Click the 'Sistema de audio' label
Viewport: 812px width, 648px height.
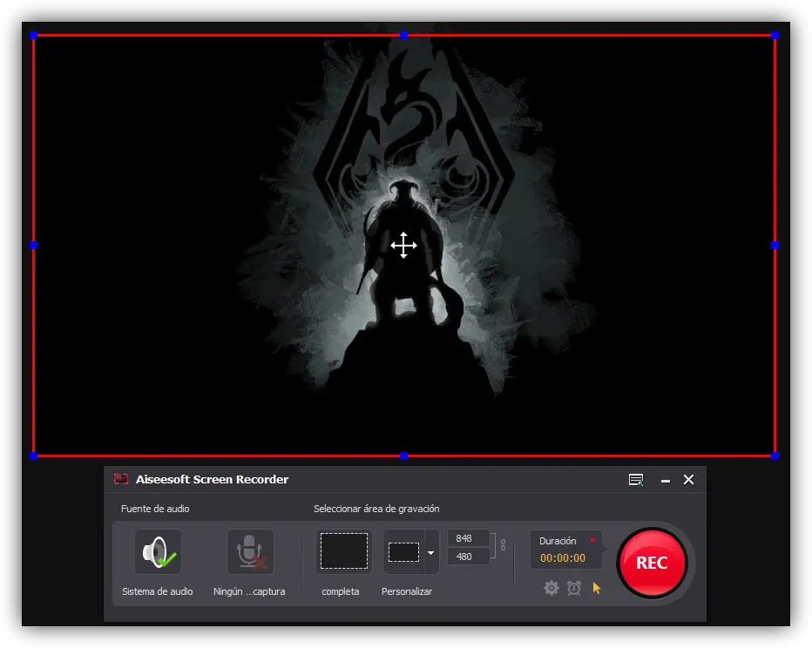[158, 591]
